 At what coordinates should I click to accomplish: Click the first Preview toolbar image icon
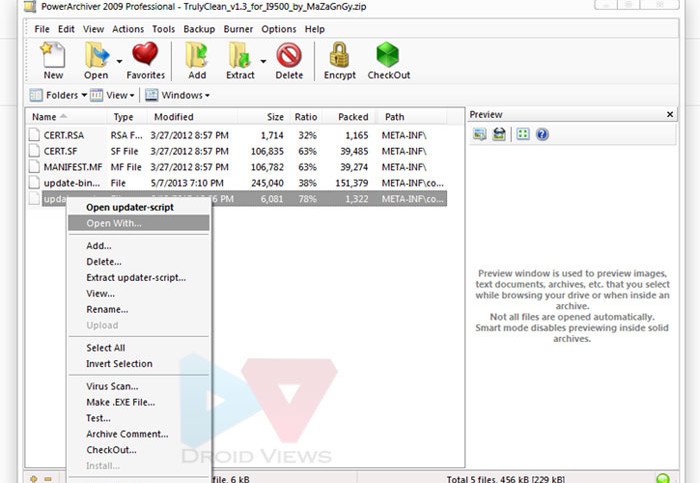click(x=479, y=134)
